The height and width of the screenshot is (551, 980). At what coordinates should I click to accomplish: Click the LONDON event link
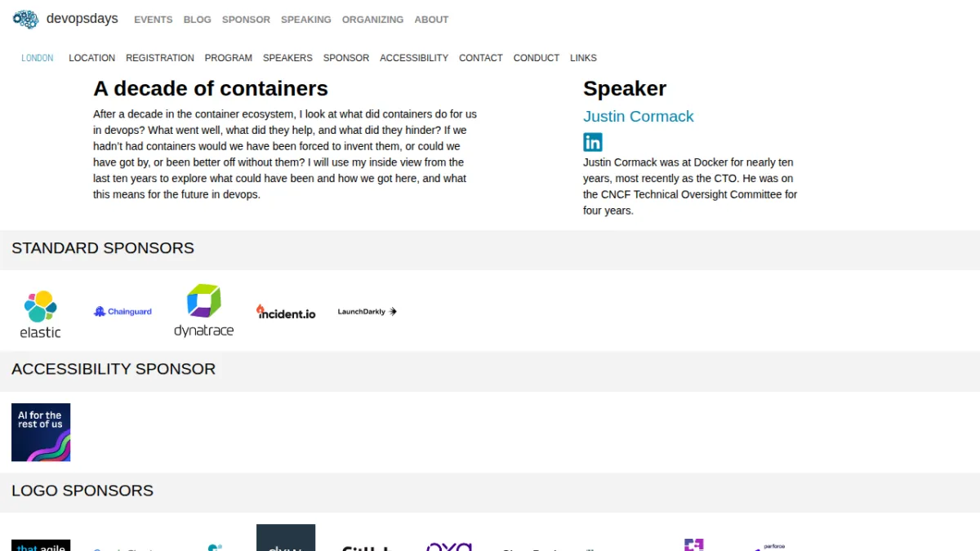[x=38, y=58]
